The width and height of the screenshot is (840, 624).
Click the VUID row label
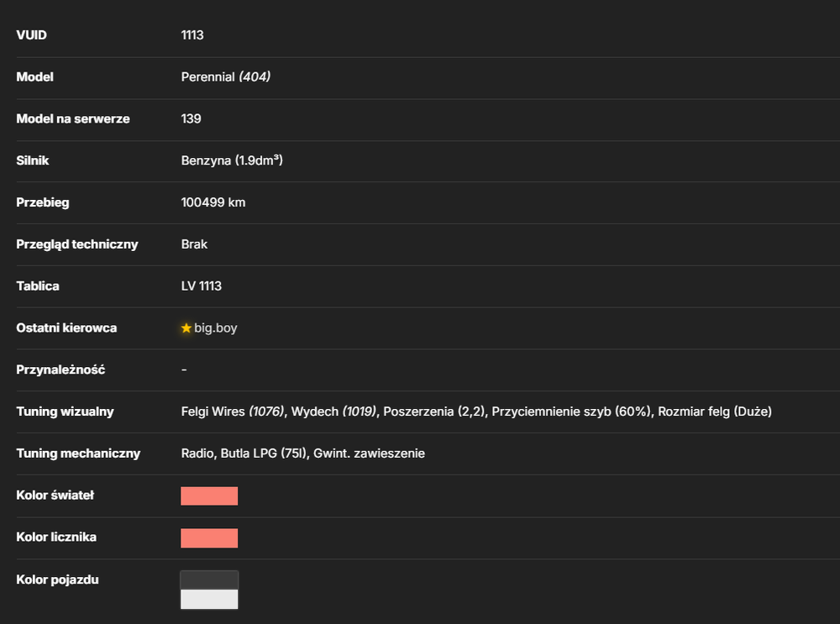[32, 34]
